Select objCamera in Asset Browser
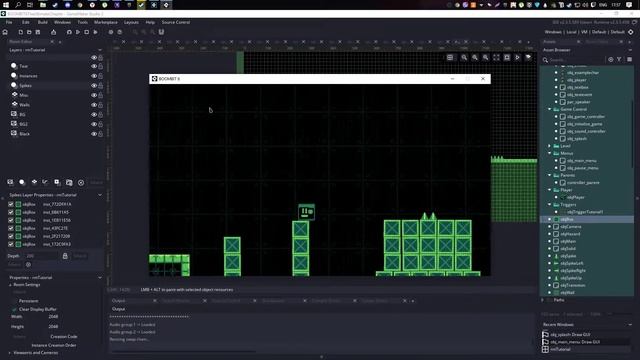Screen dimensions: 640x360 [x=571, y=227]
